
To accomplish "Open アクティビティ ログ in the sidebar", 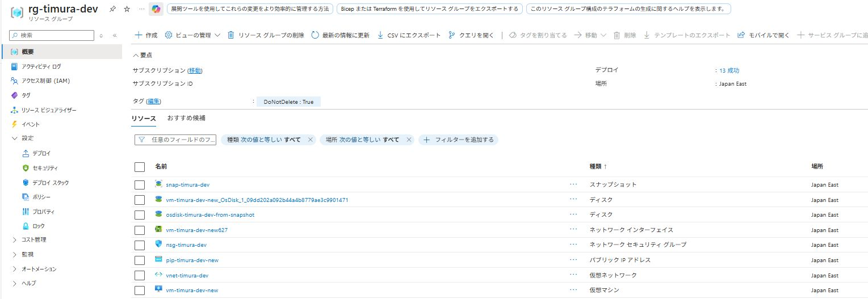I will tap(41, 66).
